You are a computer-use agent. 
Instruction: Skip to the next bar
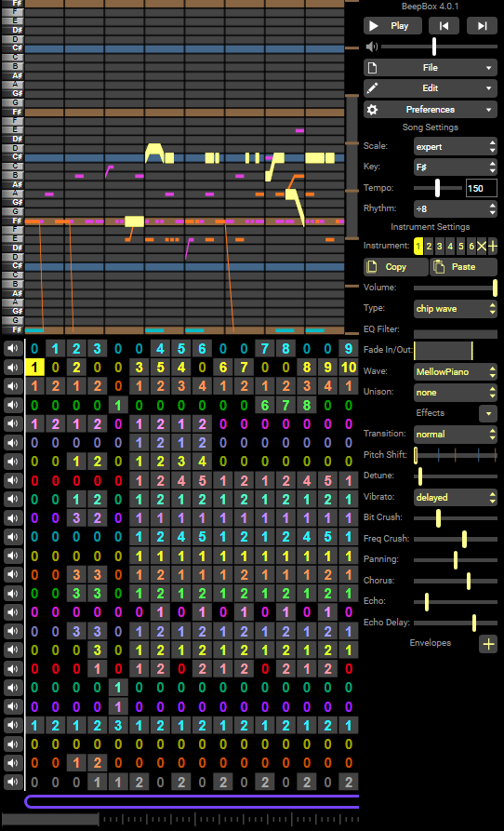click(x=482, y=25)
